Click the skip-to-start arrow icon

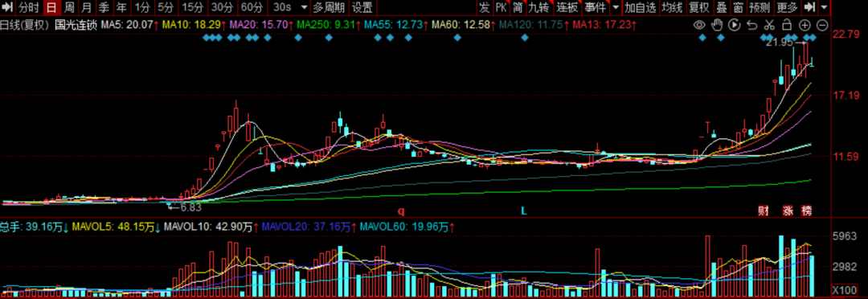tap(8, 7)
